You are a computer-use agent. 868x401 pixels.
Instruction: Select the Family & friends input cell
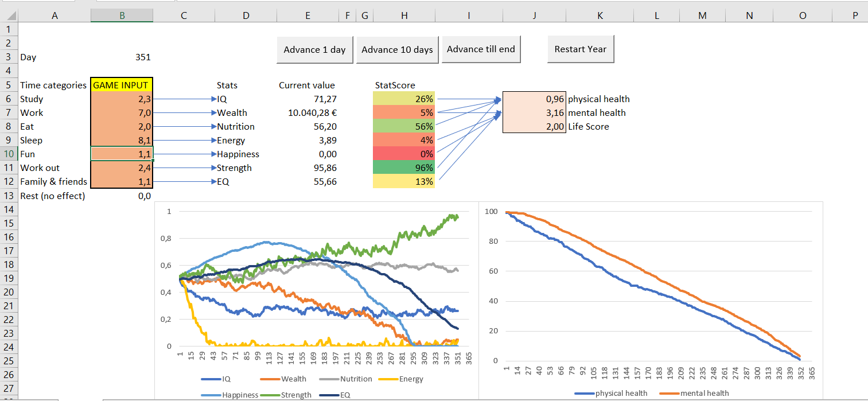point(122,181)
